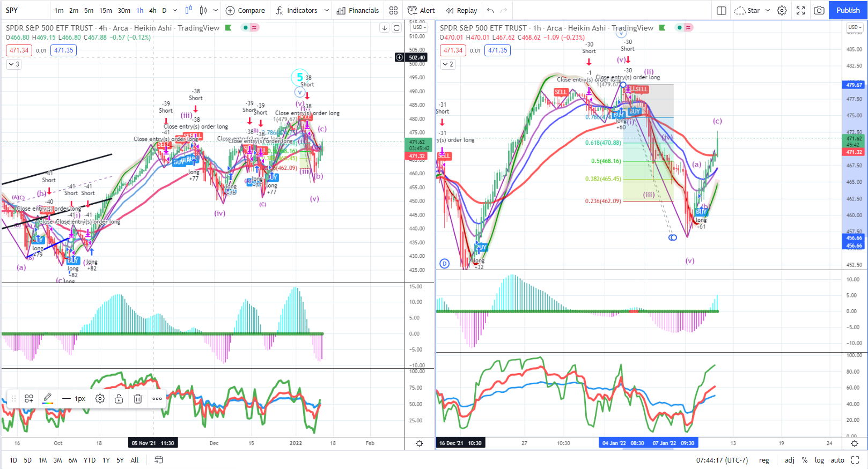Grab the floating toolbar drag handle
This screenshot has height=469, width=868.
(x=13, y=399)
